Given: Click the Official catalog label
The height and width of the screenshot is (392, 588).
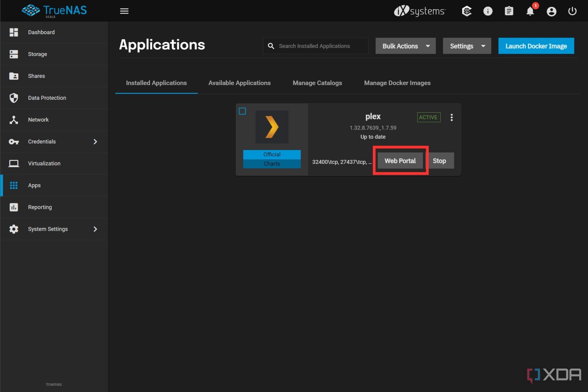Looking at the screenshot, I should click(x=272, y=155).
